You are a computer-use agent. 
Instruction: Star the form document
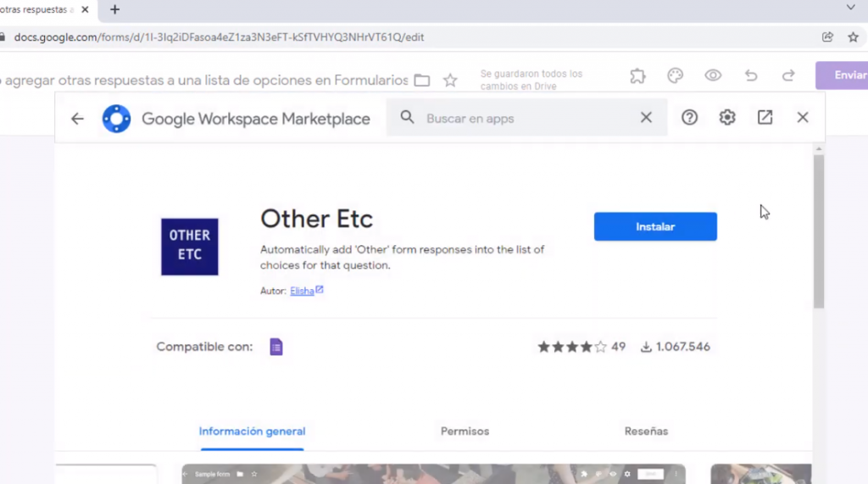pos(450,81)
